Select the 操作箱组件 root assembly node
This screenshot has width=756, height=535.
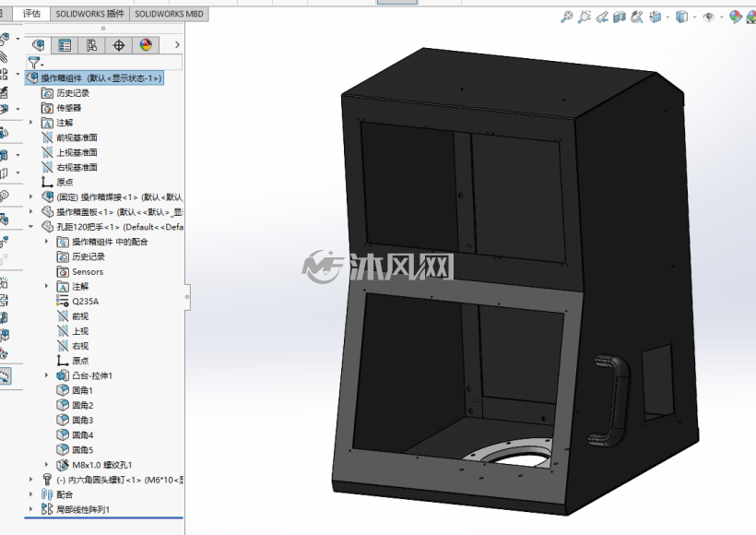point(94,78)
